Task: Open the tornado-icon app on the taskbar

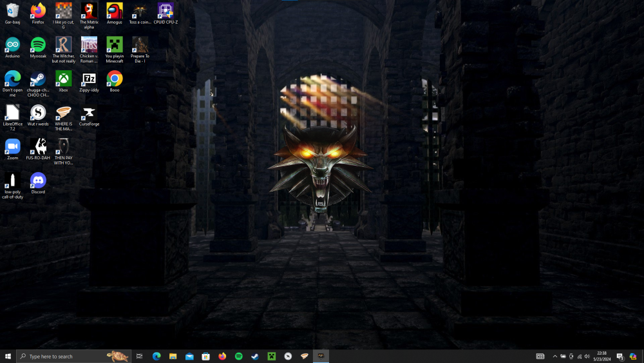Action: tap(305, 356)
